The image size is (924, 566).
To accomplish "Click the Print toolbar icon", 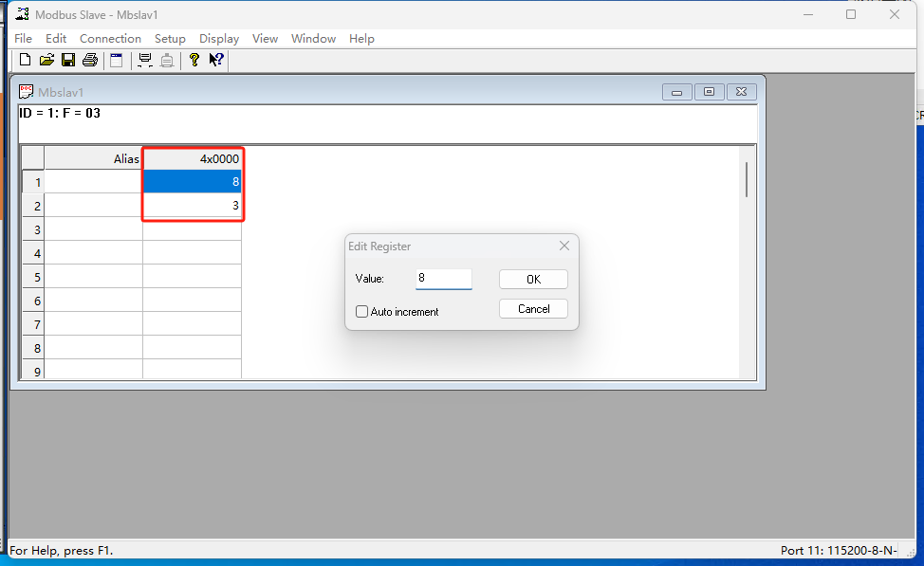I will (90, 61).
